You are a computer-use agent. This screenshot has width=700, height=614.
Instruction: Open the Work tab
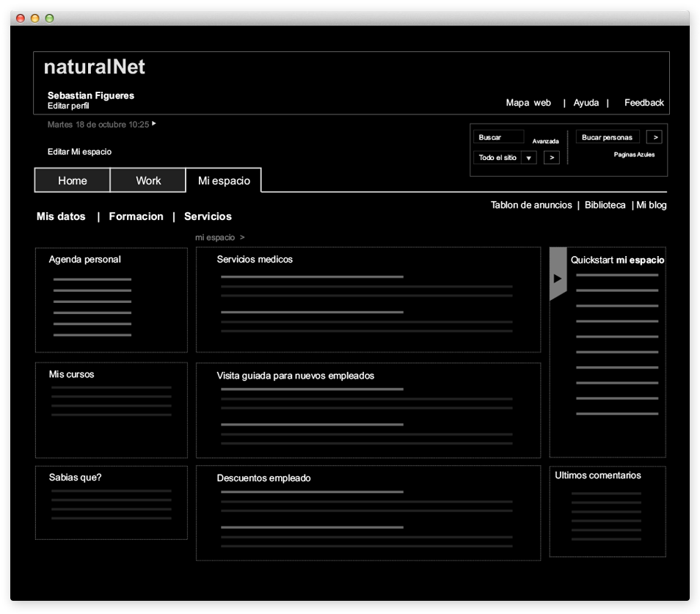[x=148, y=180]
